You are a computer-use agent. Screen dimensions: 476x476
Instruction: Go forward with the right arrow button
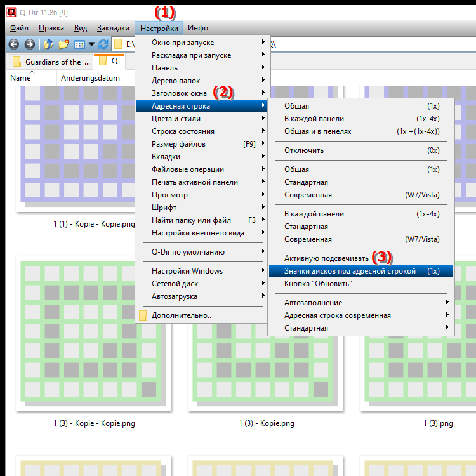coord(30,44)
